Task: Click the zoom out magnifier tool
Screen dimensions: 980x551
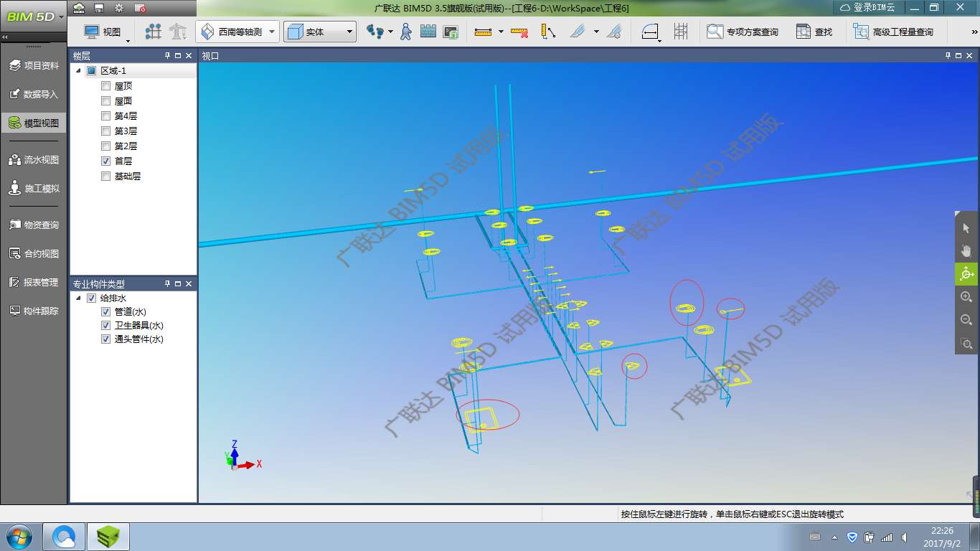Action: (966, 320)
